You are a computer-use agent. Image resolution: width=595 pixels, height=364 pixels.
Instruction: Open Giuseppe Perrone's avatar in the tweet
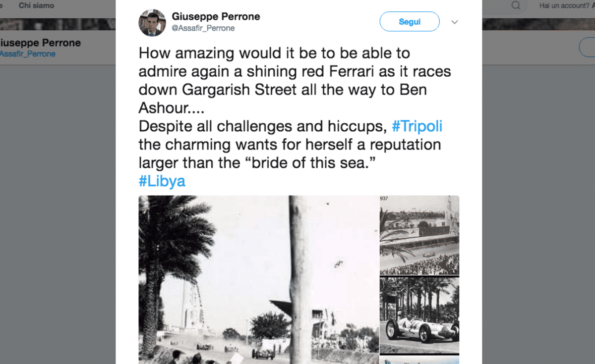click(152, 23)
